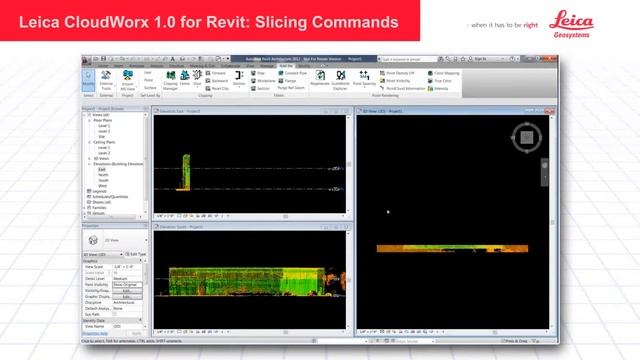The image size is (640, 360).
Task: Select the Color Mapping rendering
Action: pyautogui.click(x=443, y=73)
